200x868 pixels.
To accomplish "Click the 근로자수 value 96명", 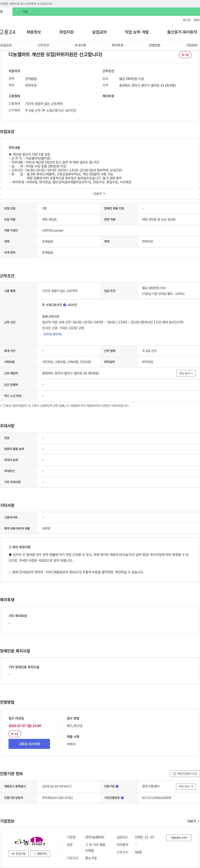I will point(138,852).
